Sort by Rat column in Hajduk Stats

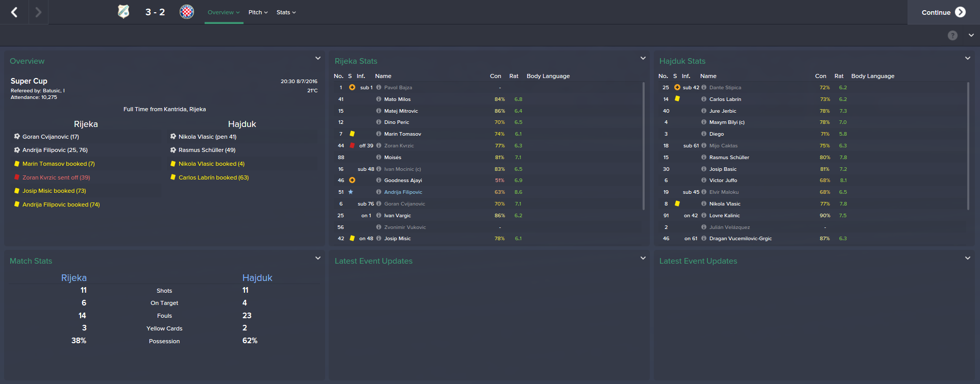click(x=839, y=76)
